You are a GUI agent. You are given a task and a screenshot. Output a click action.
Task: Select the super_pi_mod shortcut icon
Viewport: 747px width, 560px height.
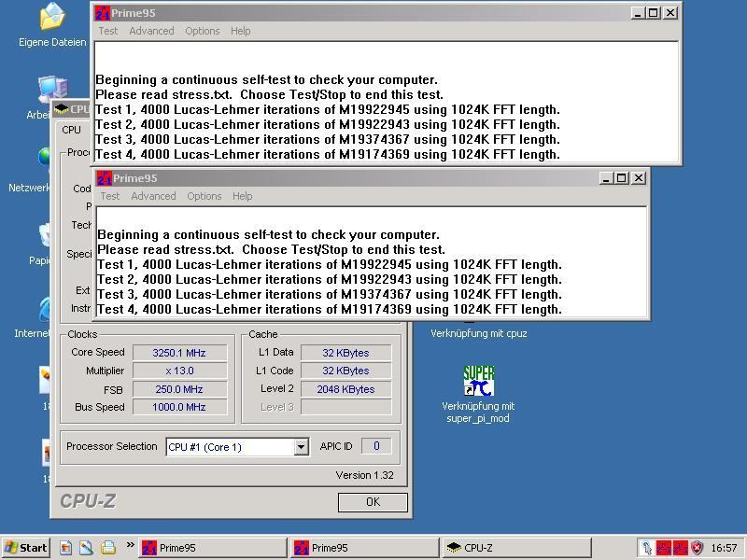(x=478, y=381)
